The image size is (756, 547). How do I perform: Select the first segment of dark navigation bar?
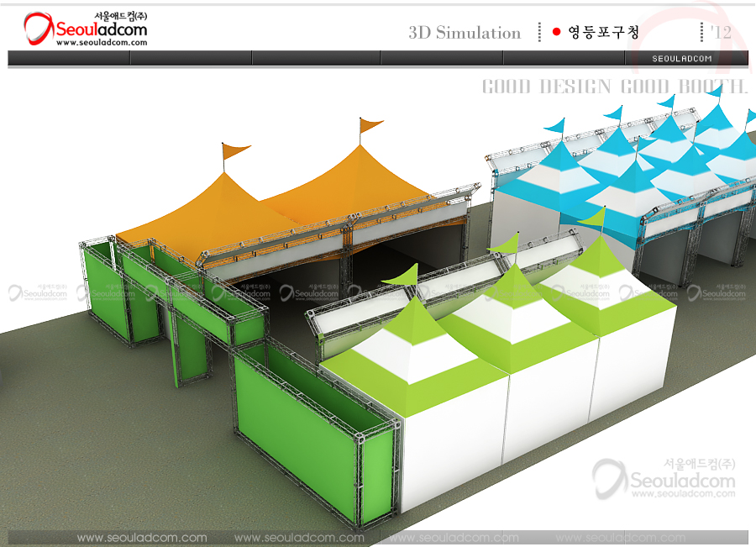[69, 58]
